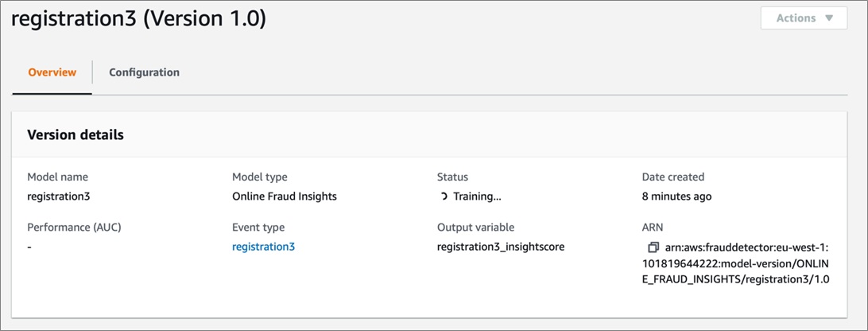Click the Performance (AUC) label
The image size is (868, 331).
pos(74,228)
